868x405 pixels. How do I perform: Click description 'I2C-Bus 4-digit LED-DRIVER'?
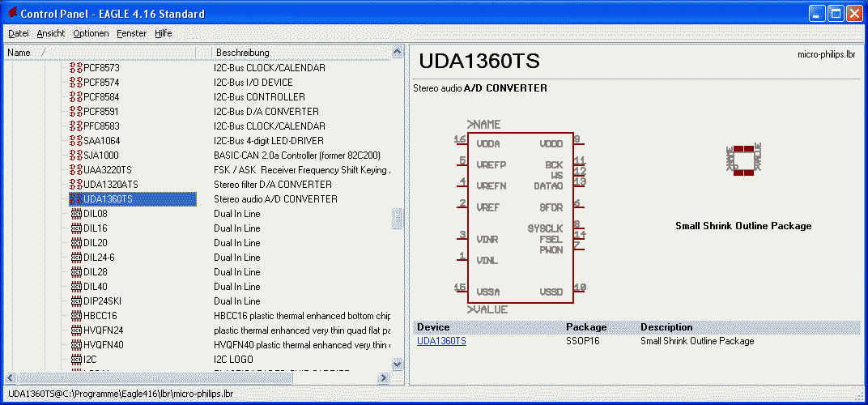(269, 141)
